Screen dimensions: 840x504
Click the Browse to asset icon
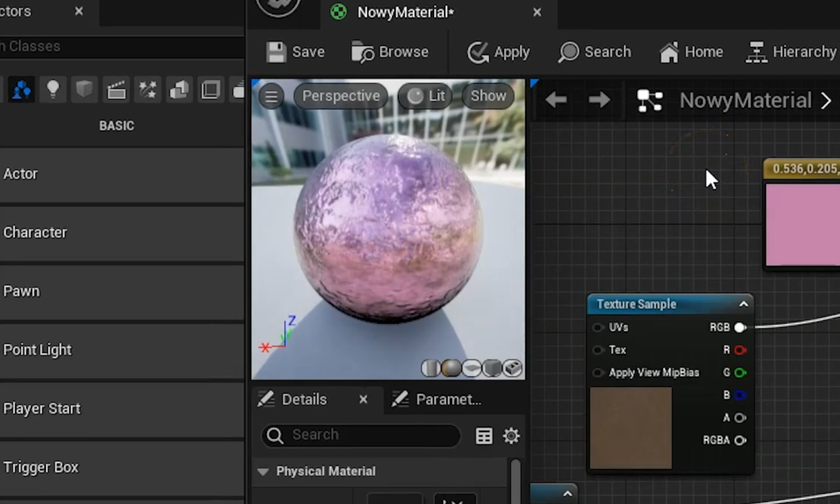tap(362, 52)
